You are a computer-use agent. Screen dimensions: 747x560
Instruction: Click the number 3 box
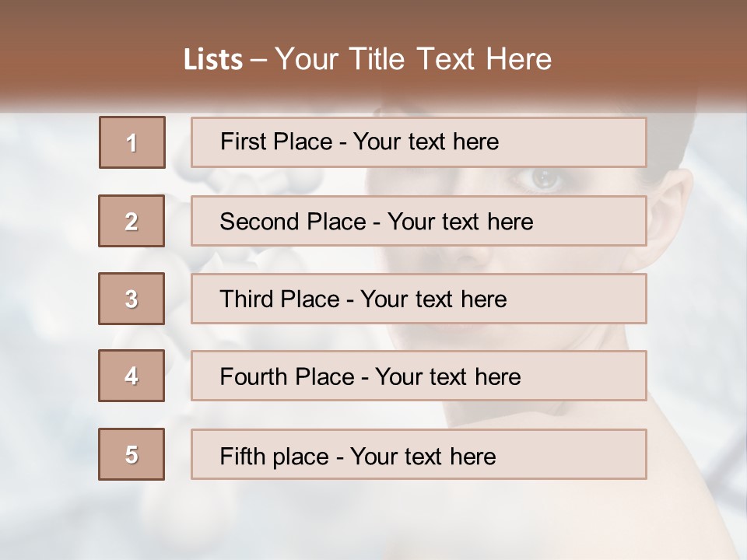click(132, 299)
